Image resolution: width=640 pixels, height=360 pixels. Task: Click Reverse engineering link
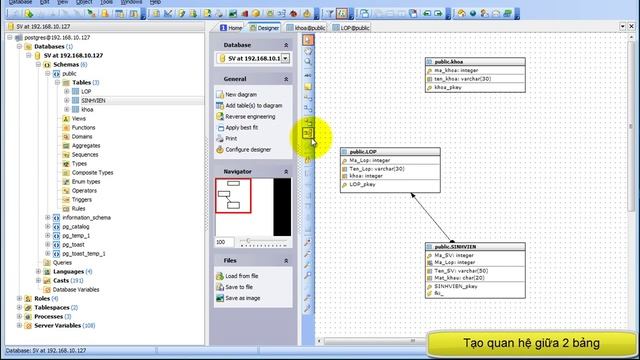point(250,116)
